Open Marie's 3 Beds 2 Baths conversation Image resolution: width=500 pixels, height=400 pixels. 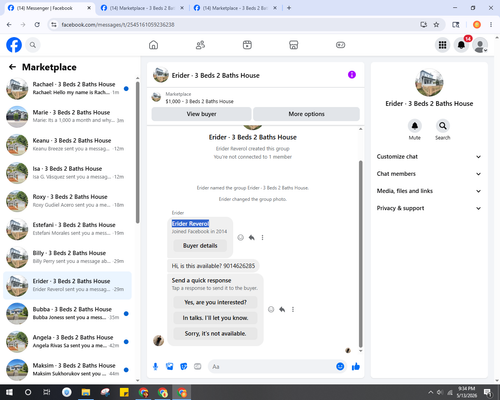(67, 117)
